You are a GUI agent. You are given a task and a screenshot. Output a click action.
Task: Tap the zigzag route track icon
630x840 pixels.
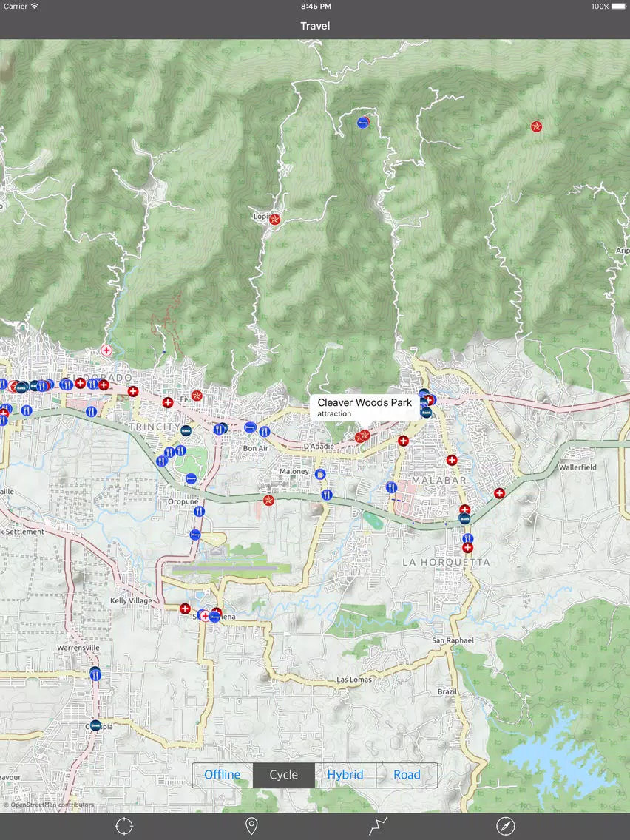pos(378,826)
